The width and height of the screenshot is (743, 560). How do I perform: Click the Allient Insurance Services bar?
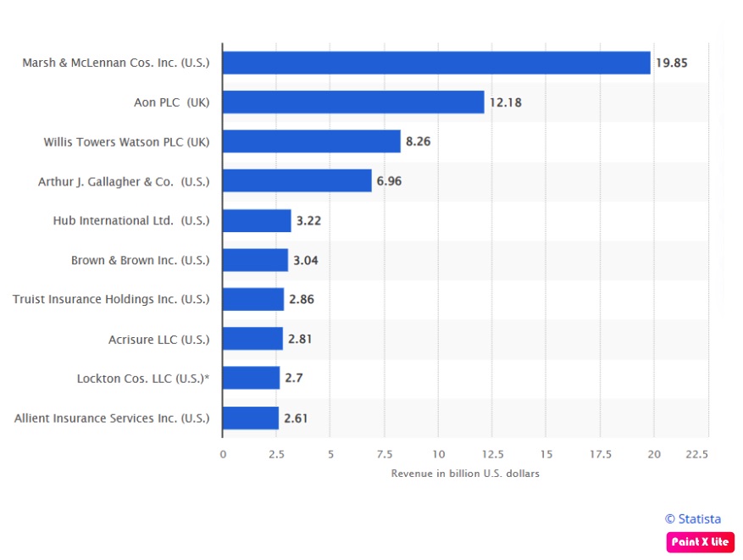(x=251, y=418)
